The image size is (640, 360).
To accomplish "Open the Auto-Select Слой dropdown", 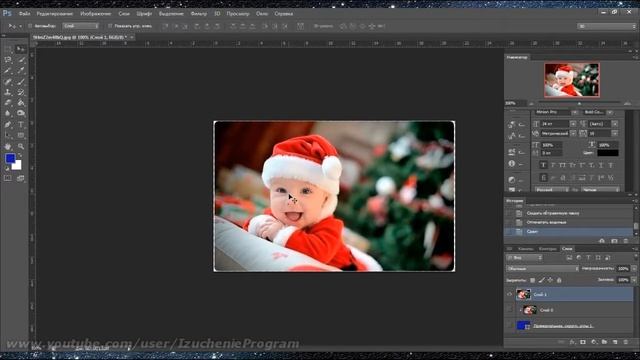I will pyautogui.click(x=80, y=26).
